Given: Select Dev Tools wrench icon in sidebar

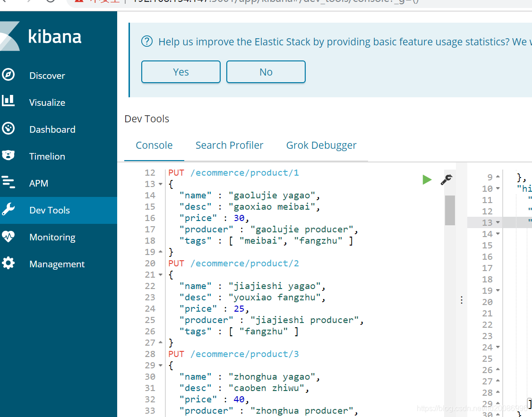Looking at the screenshot, I should click(x=8, y=210).
